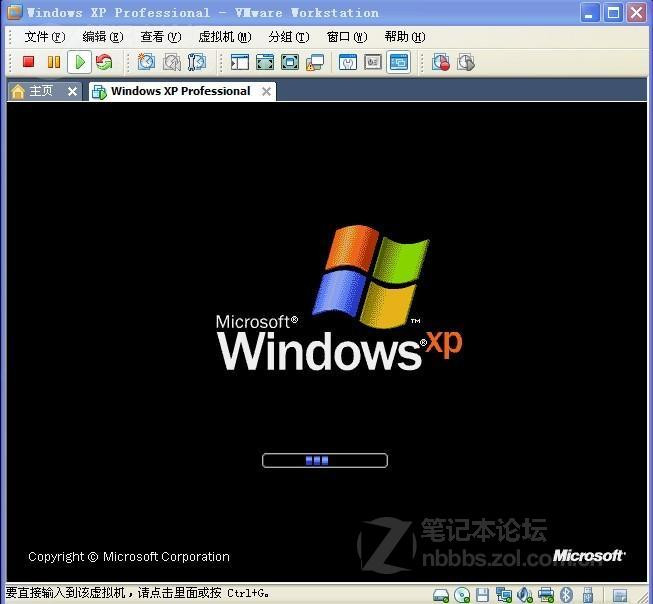The height and width of the screenshot is (604, 653).
Task: Close the Windows XP Professional tab
Action: pyautogui.click(x=266, y=91)
